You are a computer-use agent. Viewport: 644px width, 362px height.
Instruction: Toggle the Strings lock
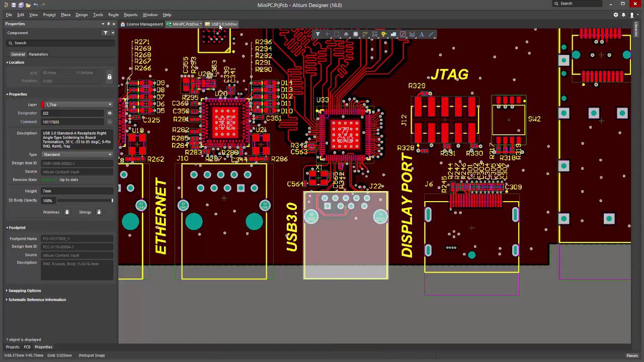(x=99, y=212)
